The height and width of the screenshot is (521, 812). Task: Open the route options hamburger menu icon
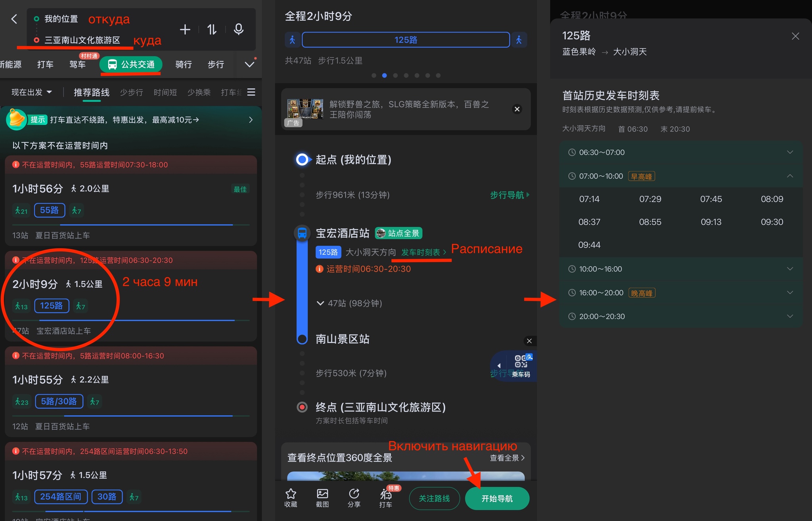pos(251,92)
